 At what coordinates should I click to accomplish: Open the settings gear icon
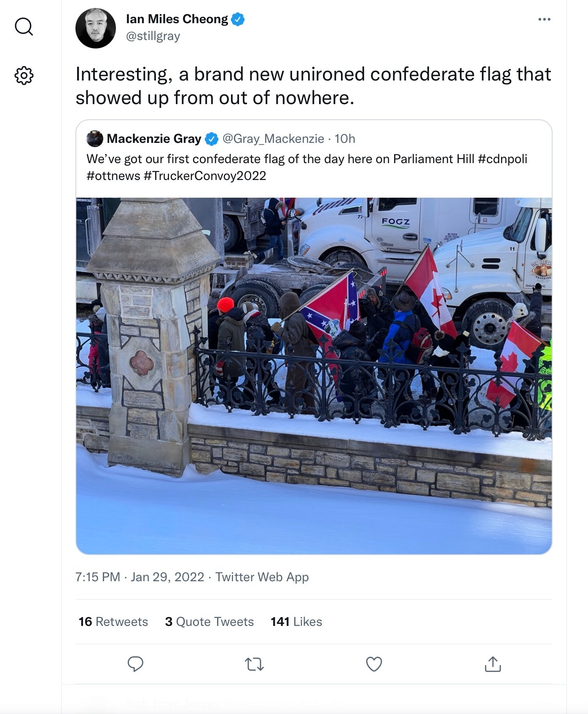click(x=24, y=75)
